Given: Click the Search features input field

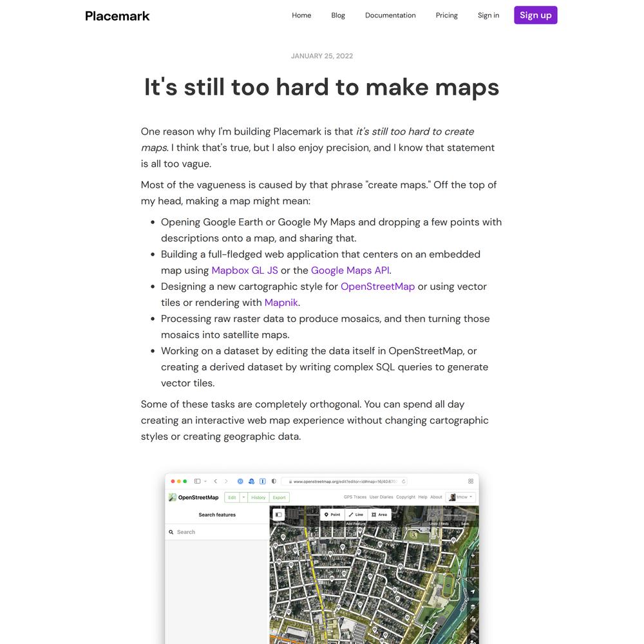Looking at the screenshot, I should click(217, 532).
